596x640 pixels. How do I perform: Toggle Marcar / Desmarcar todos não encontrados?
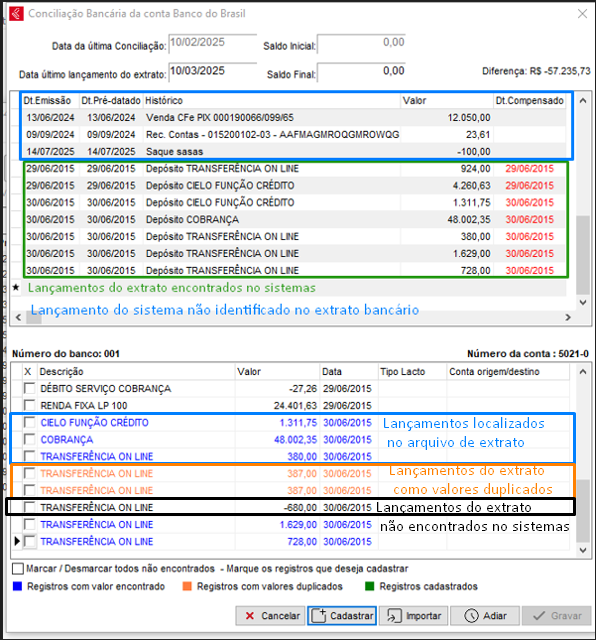(x=18, y=569)
